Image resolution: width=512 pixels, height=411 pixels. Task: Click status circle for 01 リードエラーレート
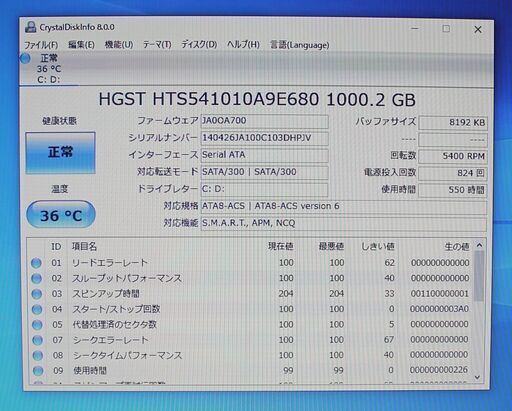(36, 263)
